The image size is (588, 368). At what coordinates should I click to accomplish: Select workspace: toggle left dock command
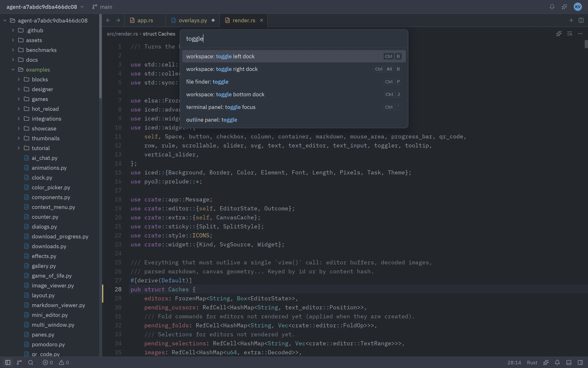coord(294,56)
